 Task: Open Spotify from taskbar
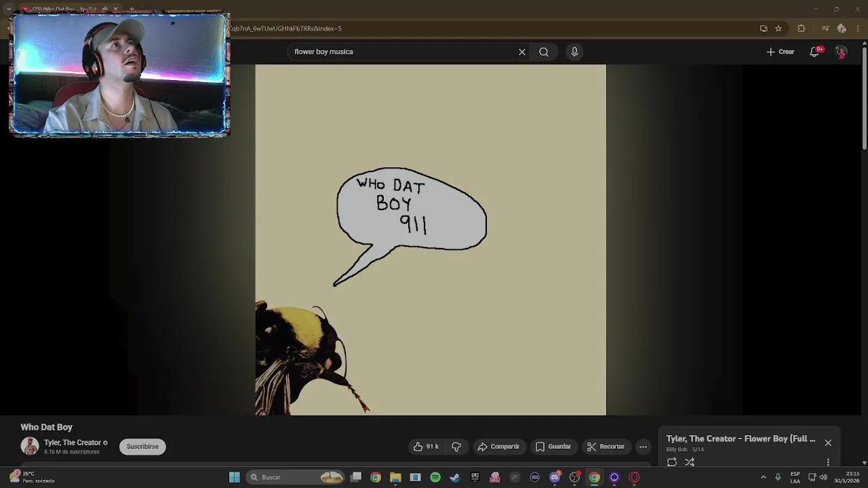click(435, 477)
